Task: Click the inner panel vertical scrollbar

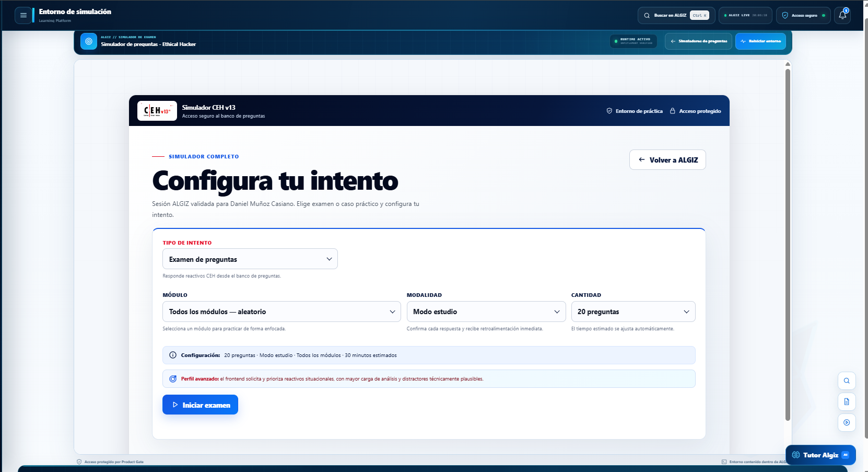Action: [x=788, y=244]
